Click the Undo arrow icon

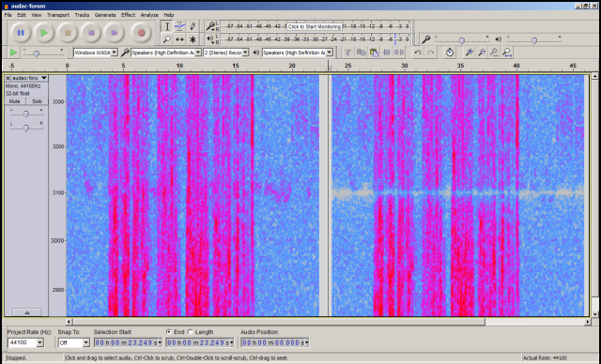coord(418,53)
